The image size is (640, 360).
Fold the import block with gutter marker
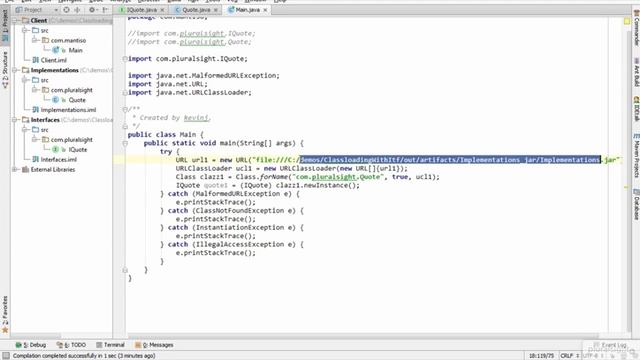[125, 59]
